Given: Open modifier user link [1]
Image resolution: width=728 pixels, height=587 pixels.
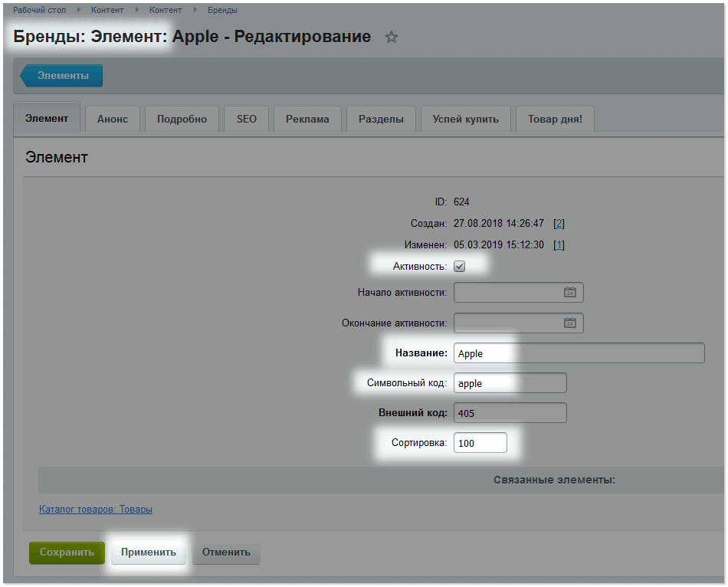Looking at the screenshot, I should pyautogui.click(x=559, y=244).
